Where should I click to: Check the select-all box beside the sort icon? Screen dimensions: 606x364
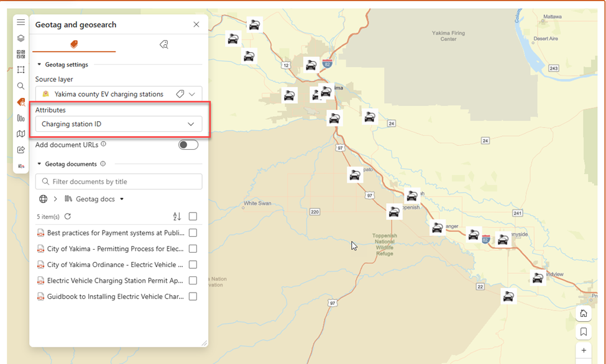193,216
